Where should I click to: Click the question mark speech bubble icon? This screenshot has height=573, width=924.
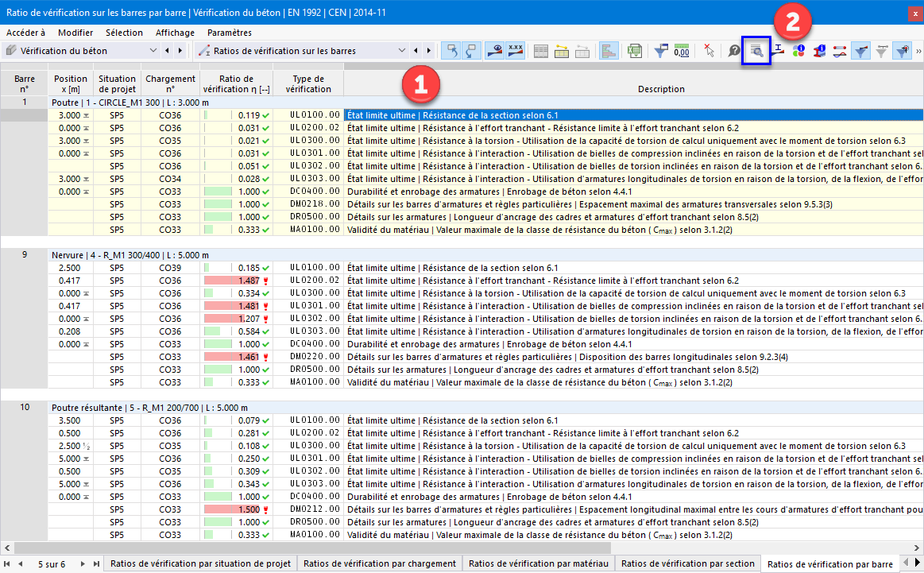pos(733,52)
